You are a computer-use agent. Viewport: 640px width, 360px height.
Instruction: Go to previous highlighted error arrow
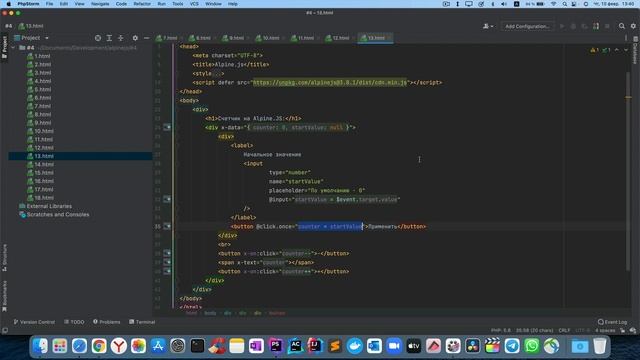point(617,50)
